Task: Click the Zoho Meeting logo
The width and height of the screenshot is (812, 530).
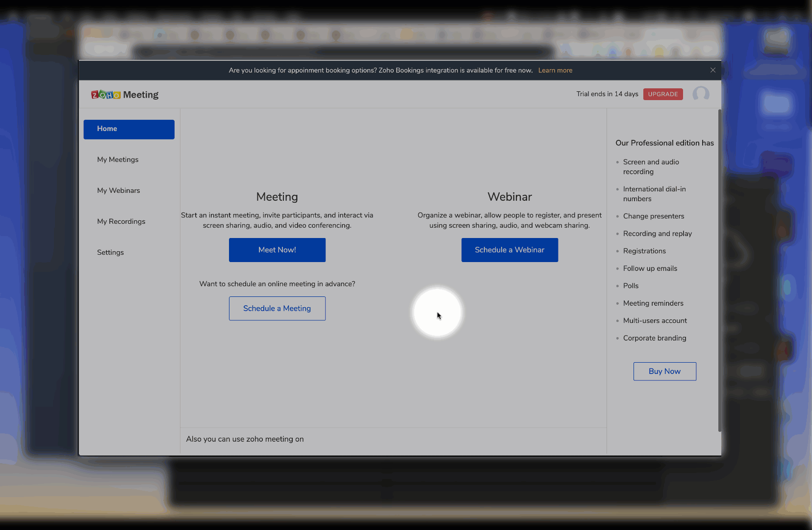Action: [x=125, y=95]
